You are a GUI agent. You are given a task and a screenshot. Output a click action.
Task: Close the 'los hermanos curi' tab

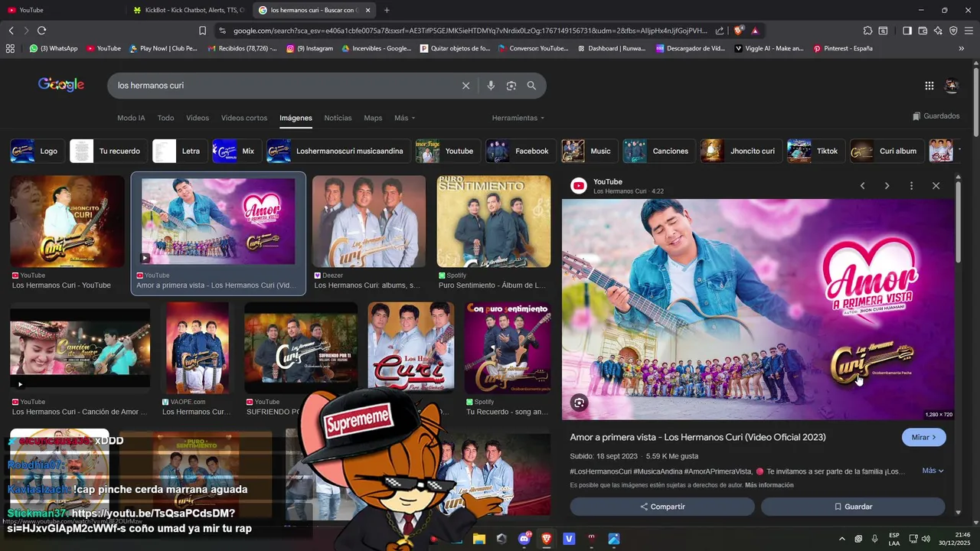point(367,10)
